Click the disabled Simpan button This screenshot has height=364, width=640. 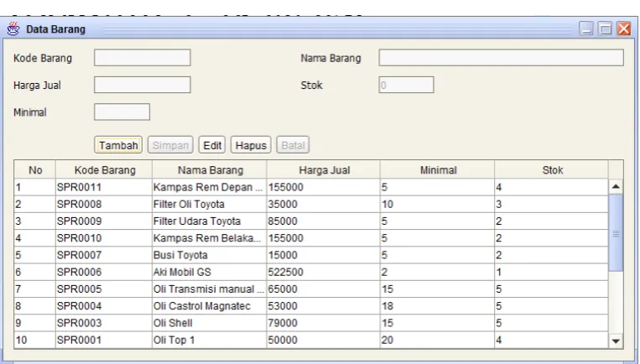pyautogui.click(x=170, y=145)
